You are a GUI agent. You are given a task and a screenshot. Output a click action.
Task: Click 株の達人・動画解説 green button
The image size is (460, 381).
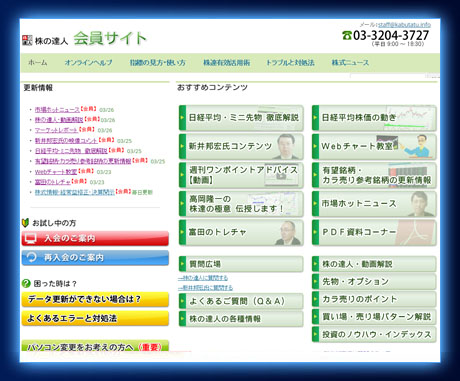374,264
